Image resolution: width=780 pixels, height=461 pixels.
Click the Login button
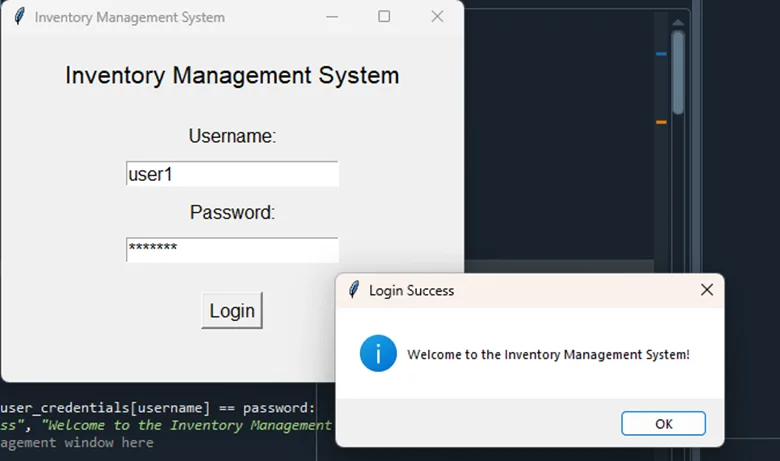[x=232, y=310]
